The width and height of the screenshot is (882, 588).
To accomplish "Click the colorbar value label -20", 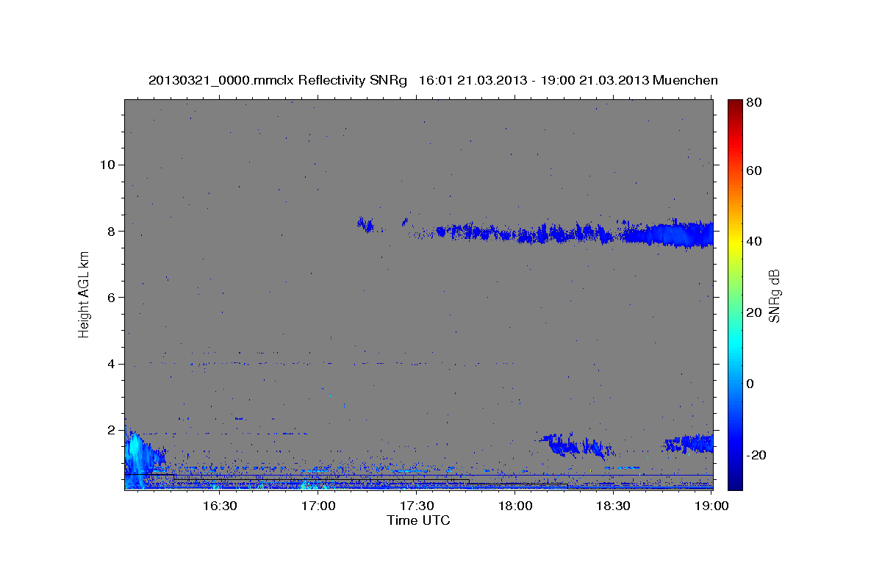I will point(757,455).
